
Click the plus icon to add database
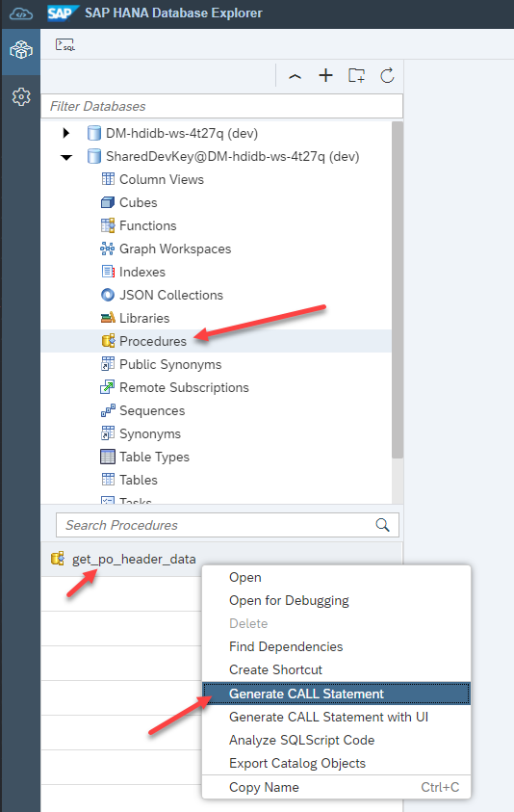click(325, 75)
